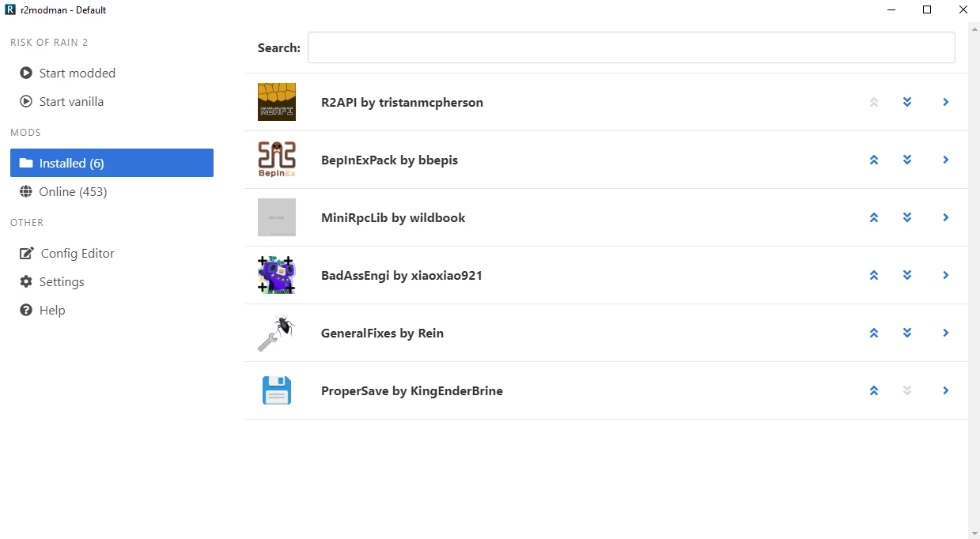The height and width of the screenshot is (539, 980).
Task: Expand the ProperSave row chevron
Action: (x=945, y=390)
